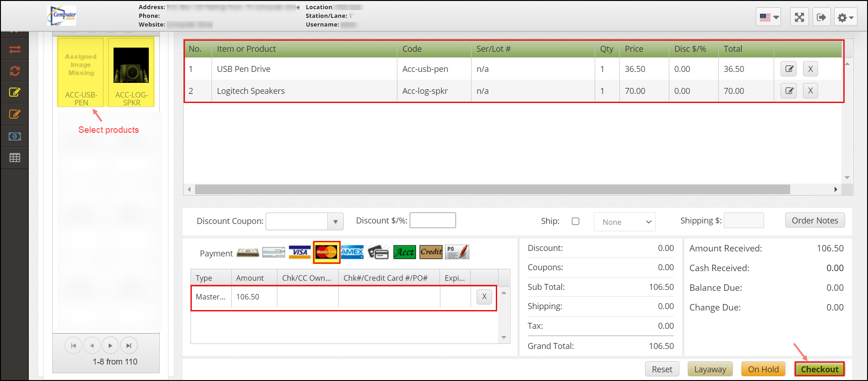Viewport: 868px width, 381px height.
Task: Open the blue cash bill sidebar icon
Action: click(x=15, y=136)
